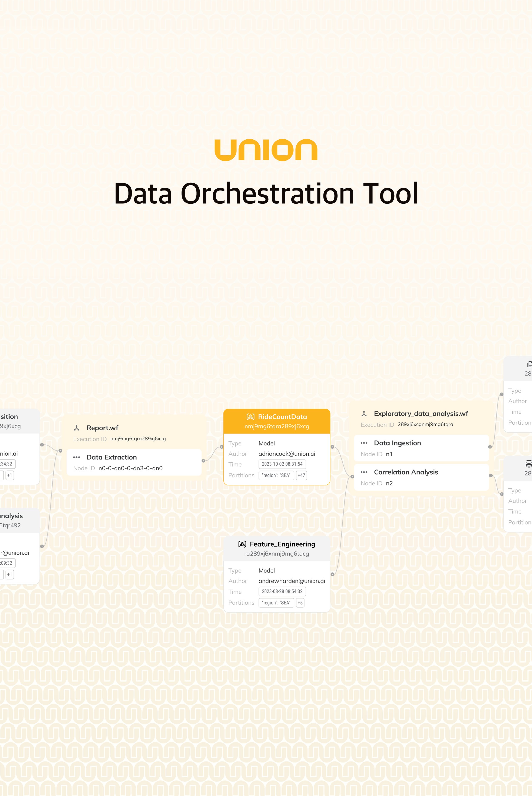Click the Data Ingestion task icon
The height and width of the screenshot is (796, 532).
[x=364, y=443]
